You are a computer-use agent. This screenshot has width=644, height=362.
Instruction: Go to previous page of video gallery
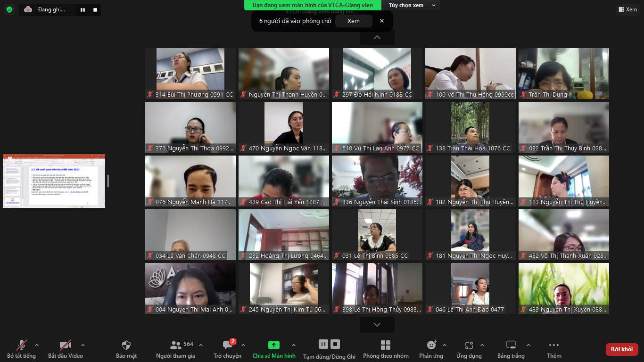click(x=377, y=37)
